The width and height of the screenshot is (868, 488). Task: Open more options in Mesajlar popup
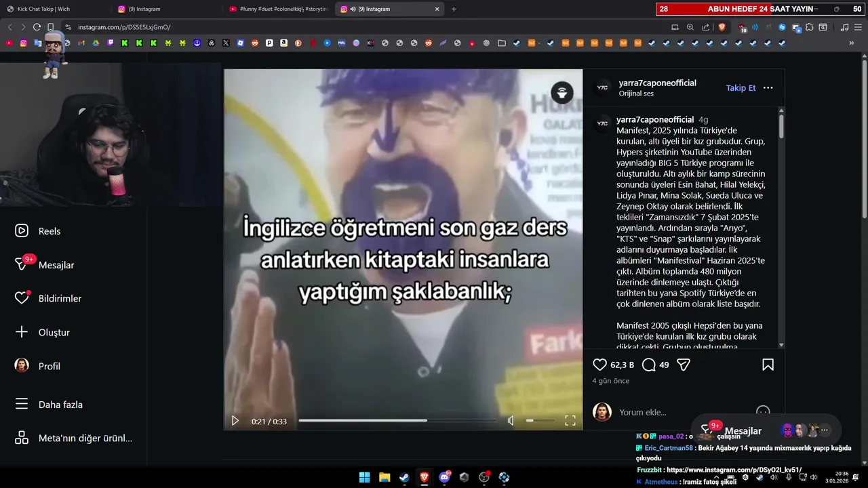pyautogui.click(x=825, y=430)
